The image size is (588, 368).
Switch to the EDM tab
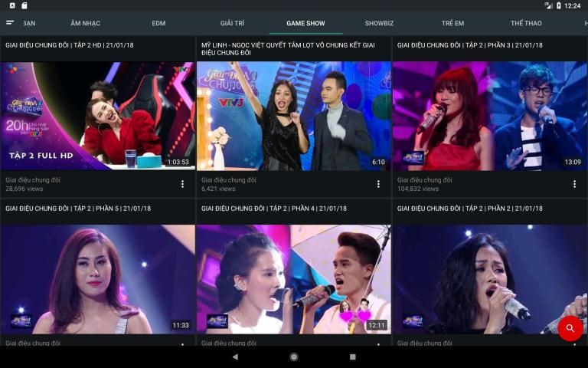click(x=158, y=23)
